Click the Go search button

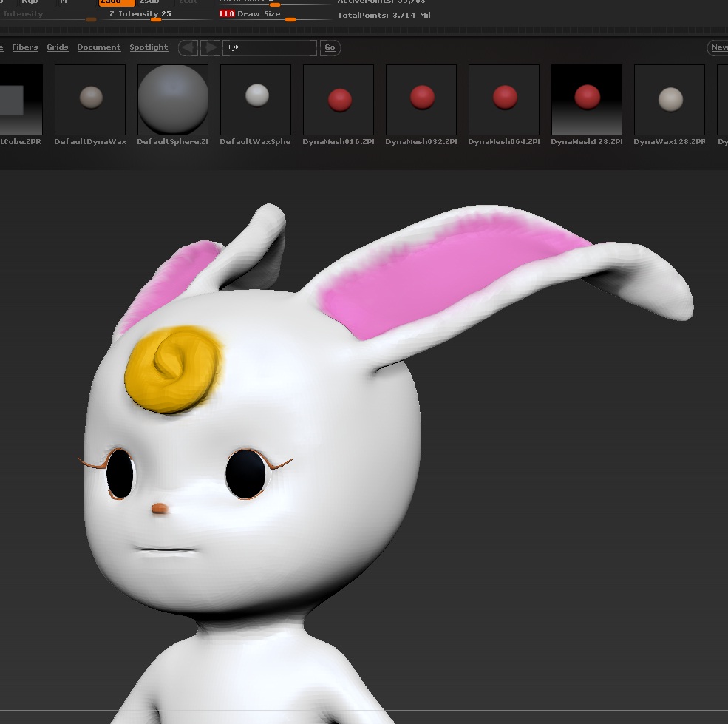pyautogui.click(x=330, y=47)
